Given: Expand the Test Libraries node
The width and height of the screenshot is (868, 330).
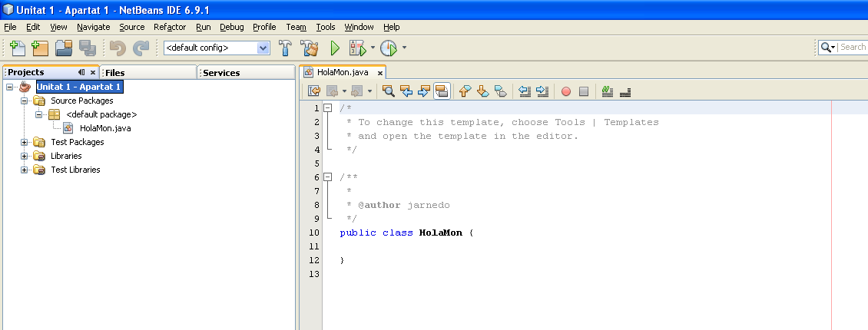Looking at the screenshot, I should tap(24, 170).
